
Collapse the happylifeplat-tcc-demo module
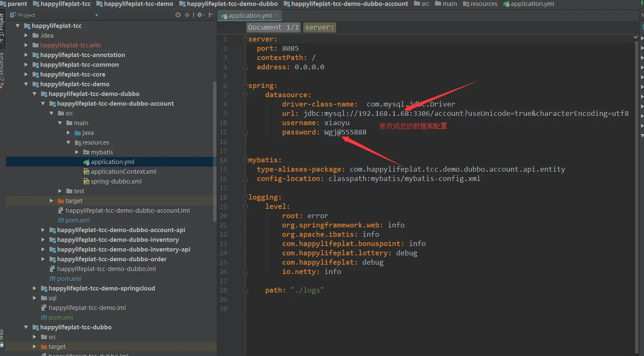click(x=26, y=84)
